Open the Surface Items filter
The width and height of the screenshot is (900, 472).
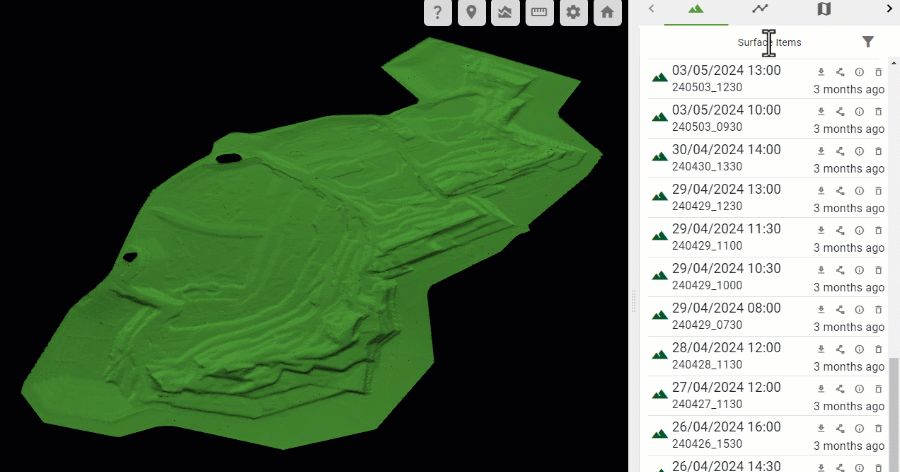pyautogui.click(x=868, y=41)
